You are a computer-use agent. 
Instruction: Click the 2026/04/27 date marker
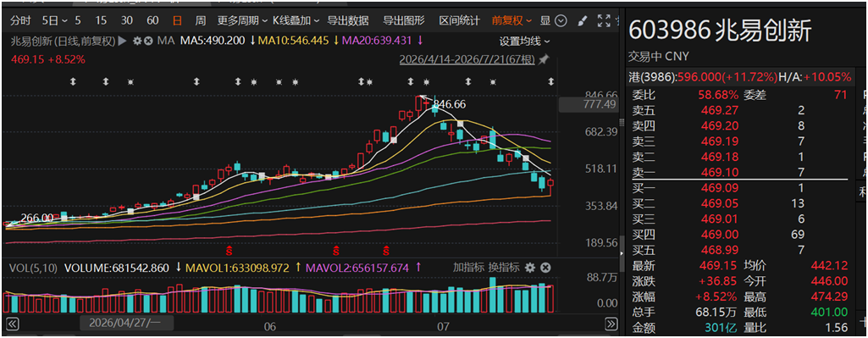click(x=127, y=323)
